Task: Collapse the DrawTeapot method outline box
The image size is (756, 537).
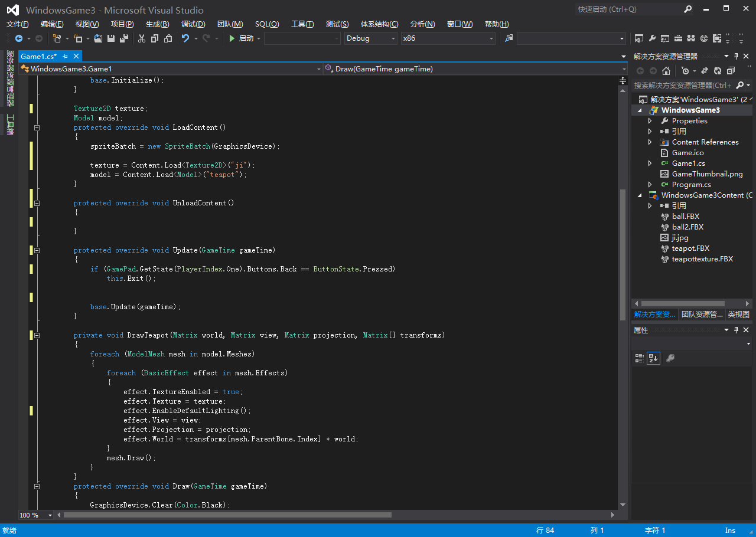Action: (37, 335)
